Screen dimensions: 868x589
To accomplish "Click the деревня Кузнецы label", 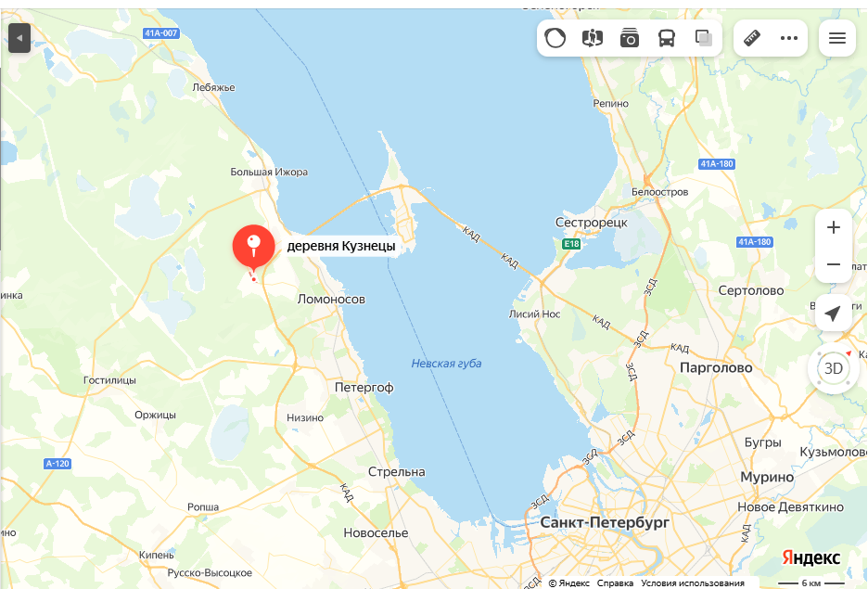I will tap(341, 246).
